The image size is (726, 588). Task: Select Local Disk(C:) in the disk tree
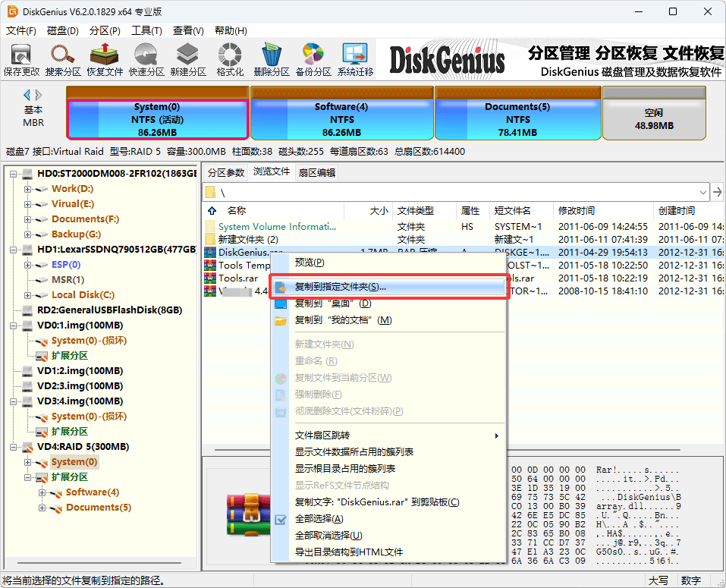[83, 295]
